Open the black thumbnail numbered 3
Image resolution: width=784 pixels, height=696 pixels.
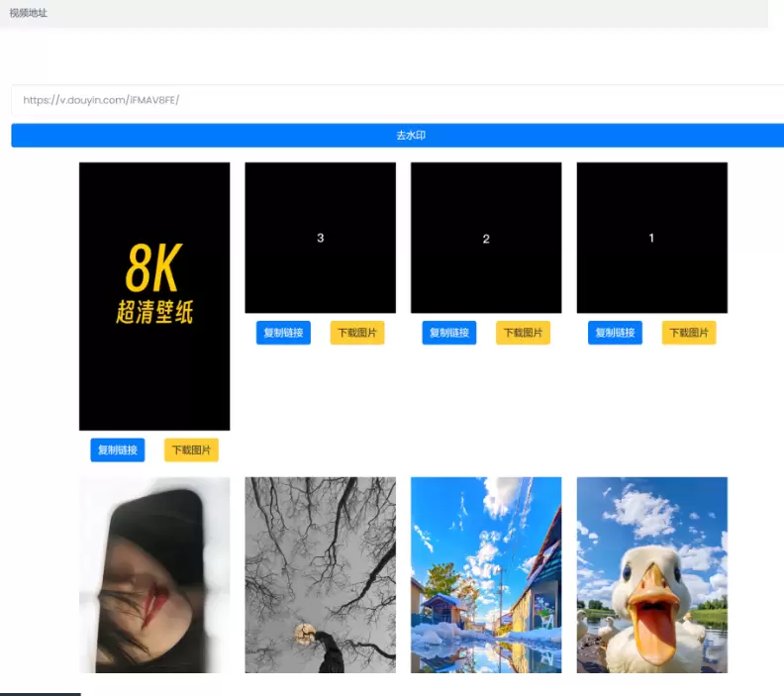(321, 238)
